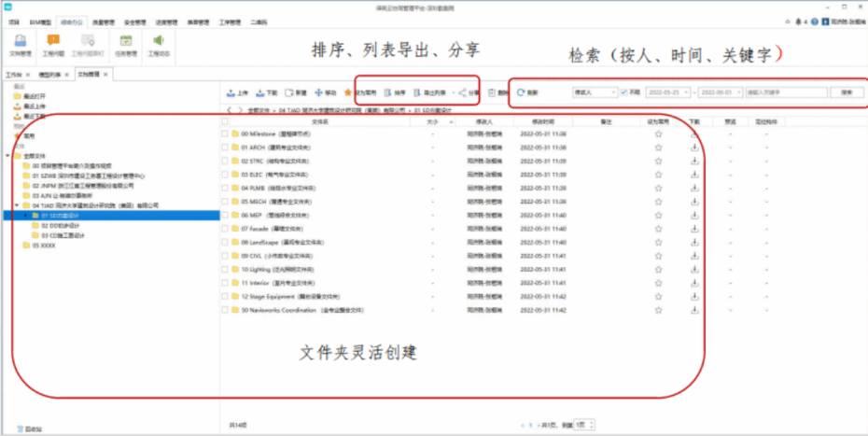Check the 00 Milestone folder checkbox
868x436 pixels.
tap(225, 134)
